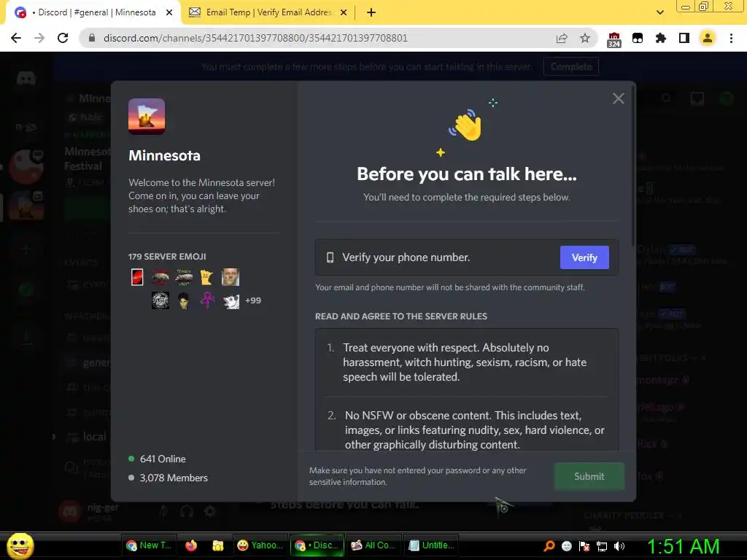Click the share page icon
Viewport: 747px width, 560px height.
pos(562,38)
